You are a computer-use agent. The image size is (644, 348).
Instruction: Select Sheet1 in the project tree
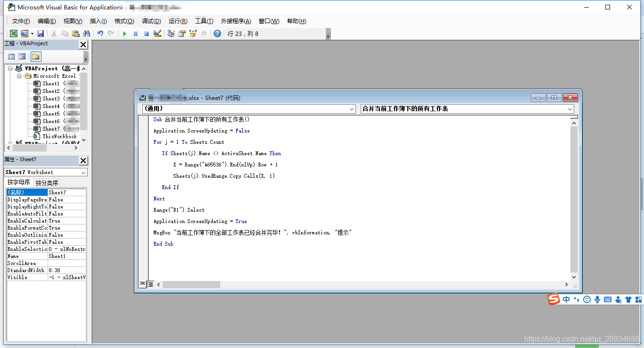51,83
